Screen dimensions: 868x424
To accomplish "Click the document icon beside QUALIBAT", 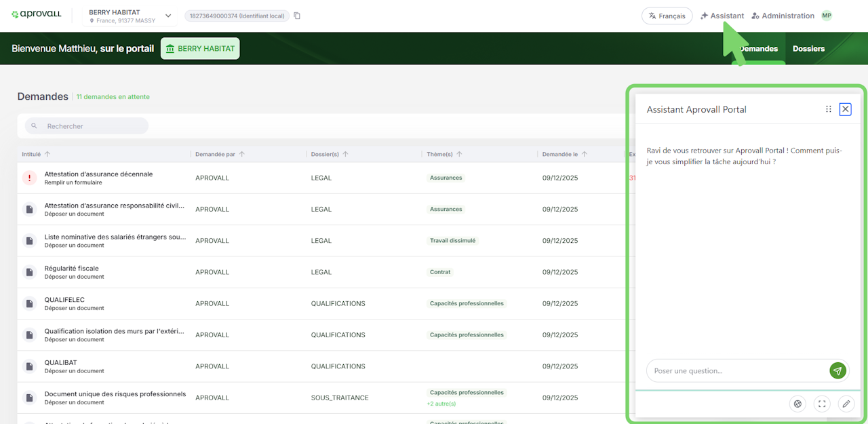I will (30, 366).
